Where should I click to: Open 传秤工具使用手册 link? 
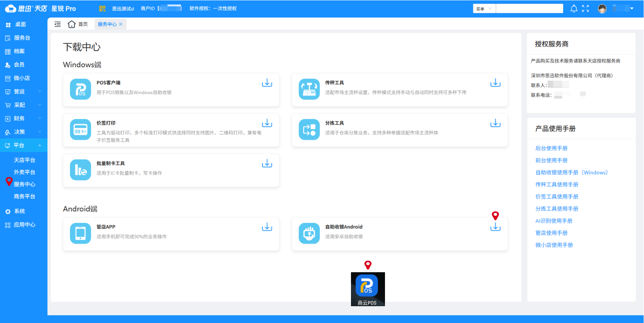point(557,184)
